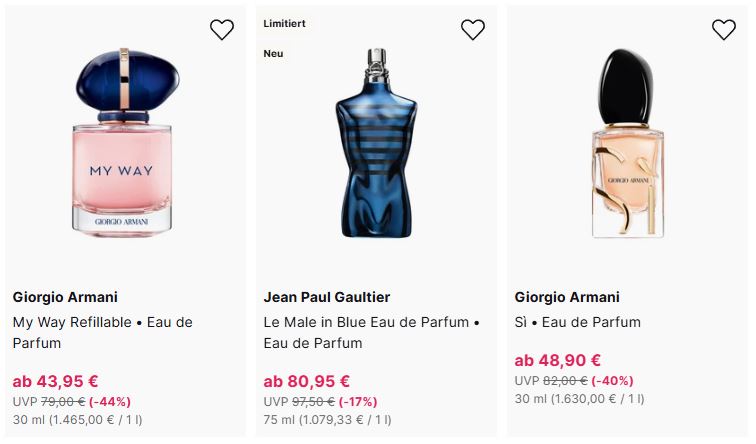756x444 pixels.
Task: Click the -44% discount text
Action: click(110, 401)
